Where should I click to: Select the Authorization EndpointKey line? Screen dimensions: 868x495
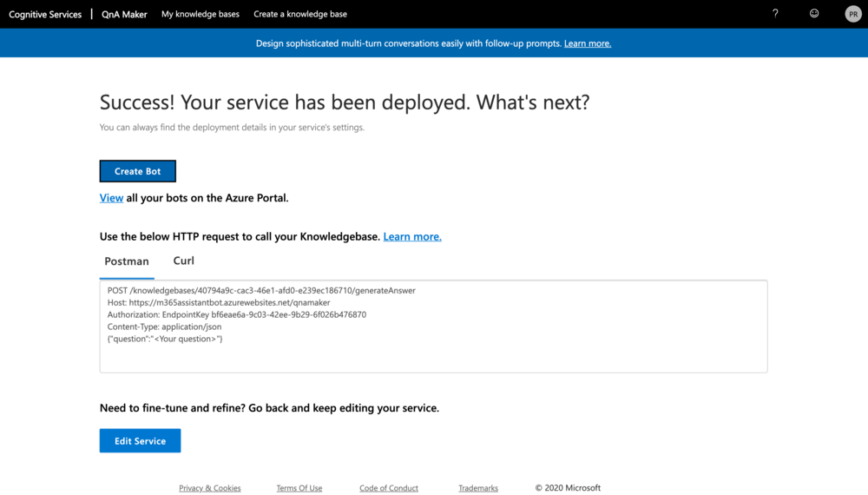(x=237, y=314)
